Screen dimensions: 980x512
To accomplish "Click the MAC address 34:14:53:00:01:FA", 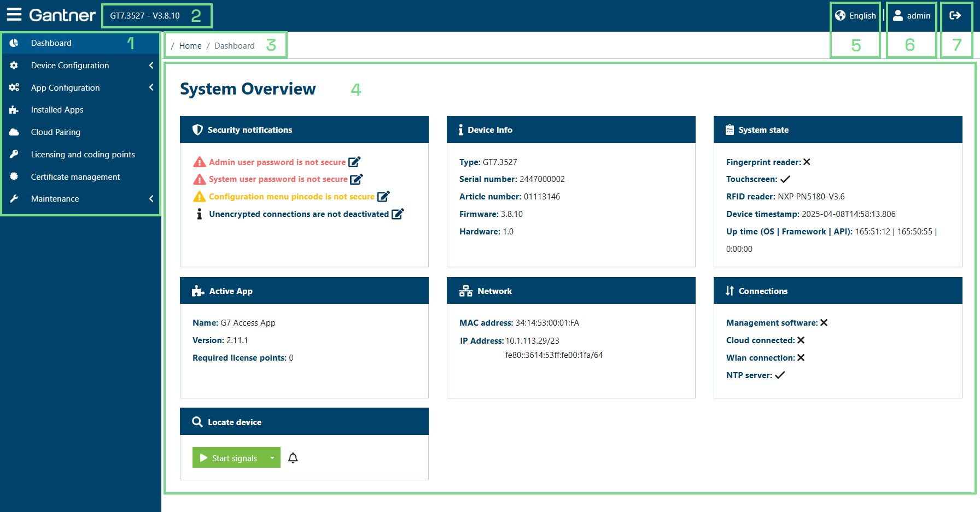I will tap(547, 323).
